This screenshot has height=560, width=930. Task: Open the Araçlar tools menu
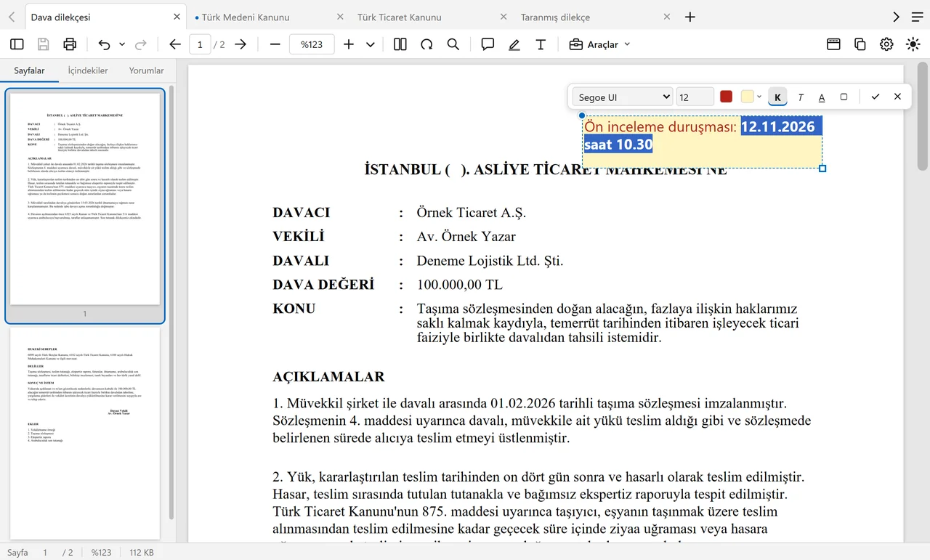(x=599, y=44)
